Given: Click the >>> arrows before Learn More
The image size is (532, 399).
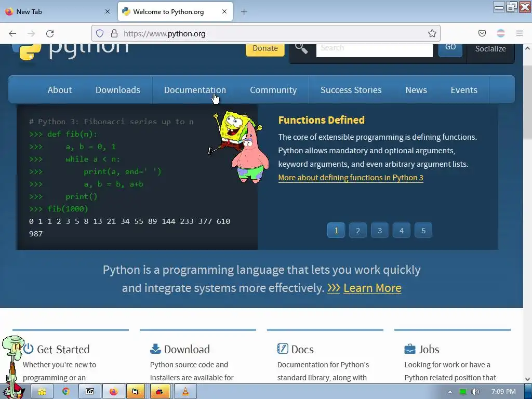Looking at the screenshot, I should pyautogui.click(x=334, y=288).
